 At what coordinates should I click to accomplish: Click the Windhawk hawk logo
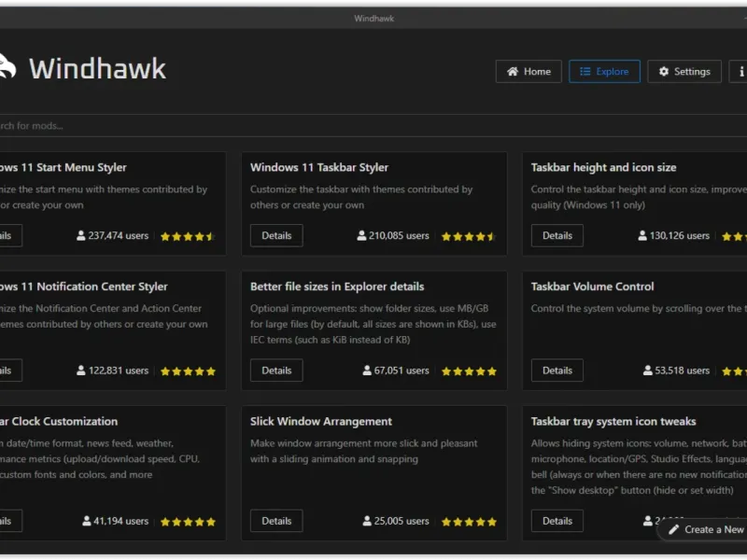pyautogui.click(x=7, y=66)
